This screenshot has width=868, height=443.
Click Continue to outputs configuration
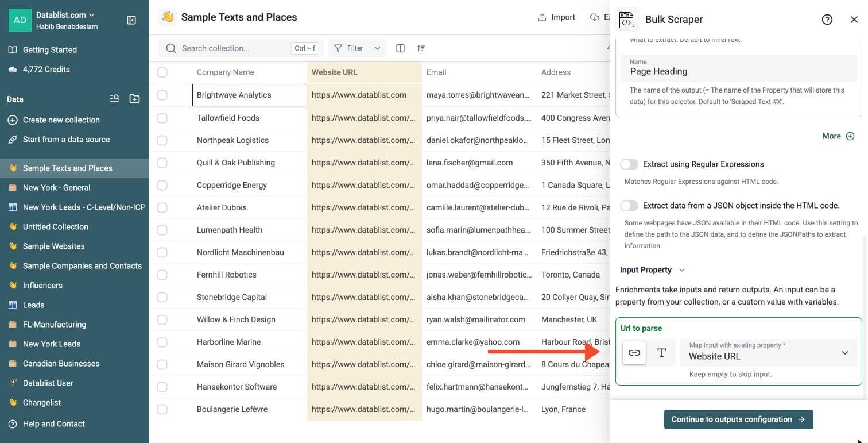pyautogui.click(x=738, y=419)
